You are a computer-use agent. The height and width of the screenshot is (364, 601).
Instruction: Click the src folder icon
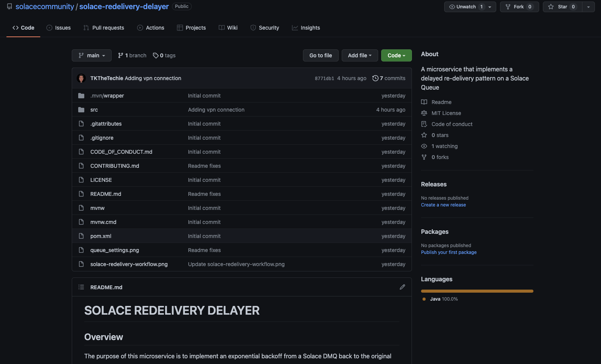point(81,110)
